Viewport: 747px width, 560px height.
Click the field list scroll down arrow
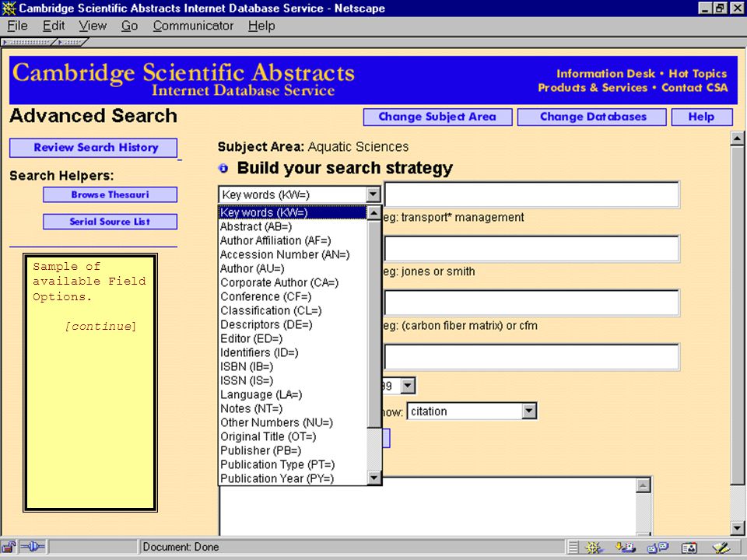point(374,478)
